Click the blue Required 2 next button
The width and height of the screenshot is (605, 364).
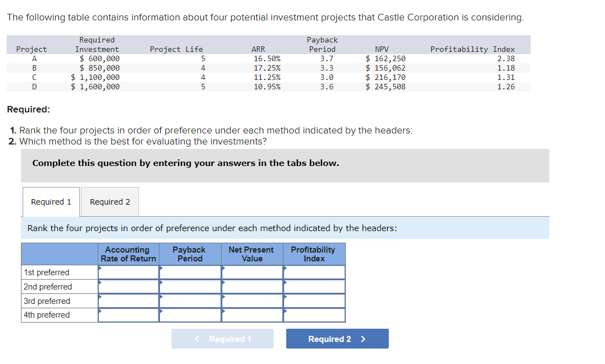pos(337,339)
